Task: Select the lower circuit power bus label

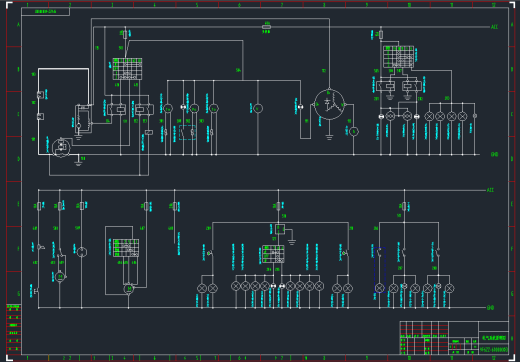Action: (490, 190)
